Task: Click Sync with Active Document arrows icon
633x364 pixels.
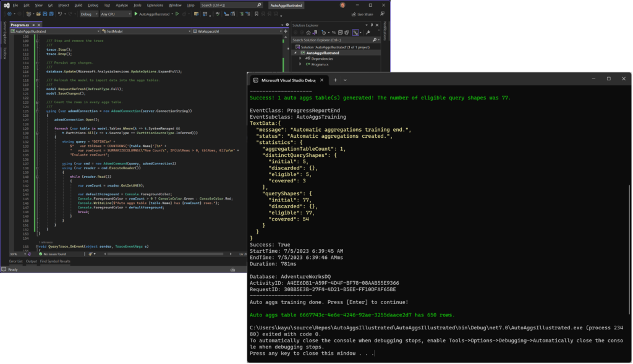Action: (x=333, y=33)
